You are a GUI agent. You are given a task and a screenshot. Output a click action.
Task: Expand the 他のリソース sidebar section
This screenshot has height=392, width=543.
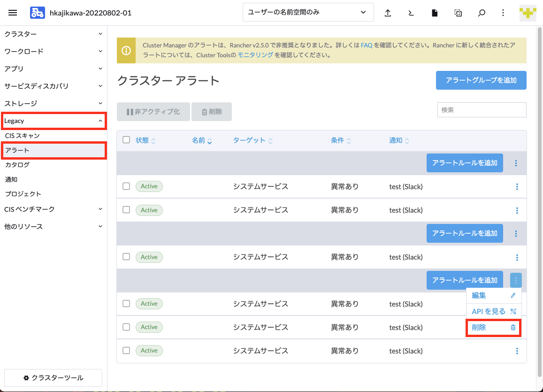point(54,226)
